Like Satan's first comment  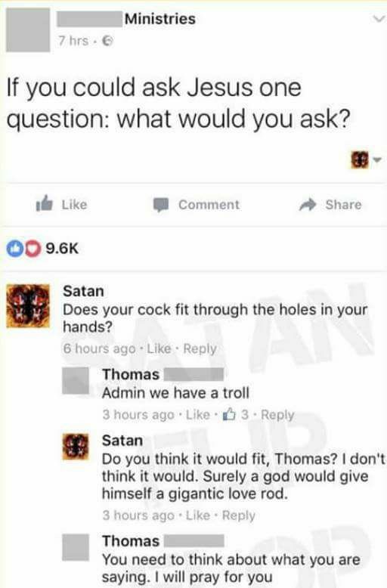(x=159, y=348)
